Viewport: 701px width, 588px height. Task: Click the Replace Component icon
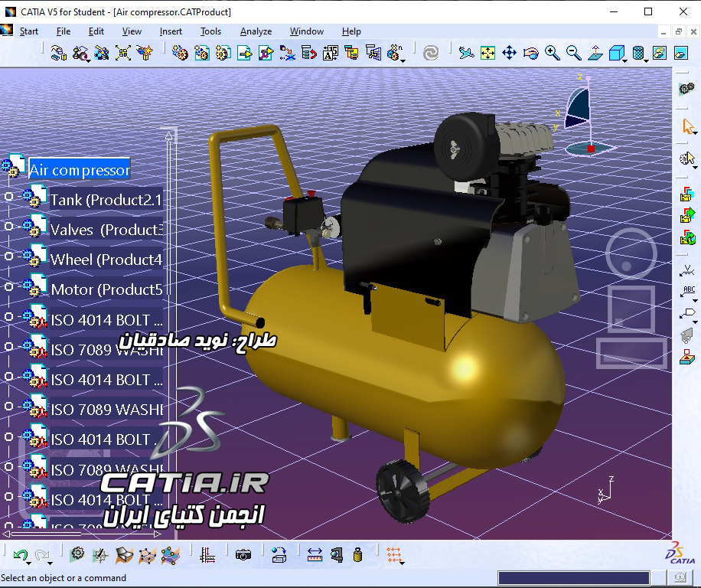pos(287,53)
